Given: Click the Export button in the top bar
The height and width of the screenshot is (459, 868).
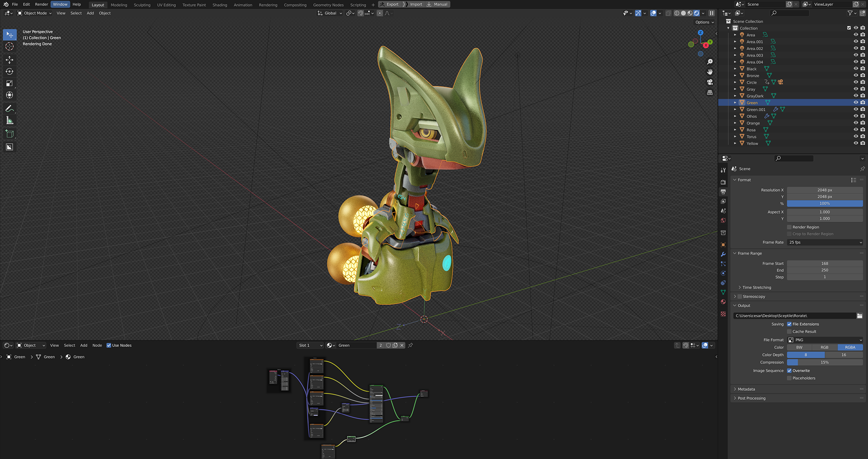Looking at the screenshot, I should coord(390,5).
